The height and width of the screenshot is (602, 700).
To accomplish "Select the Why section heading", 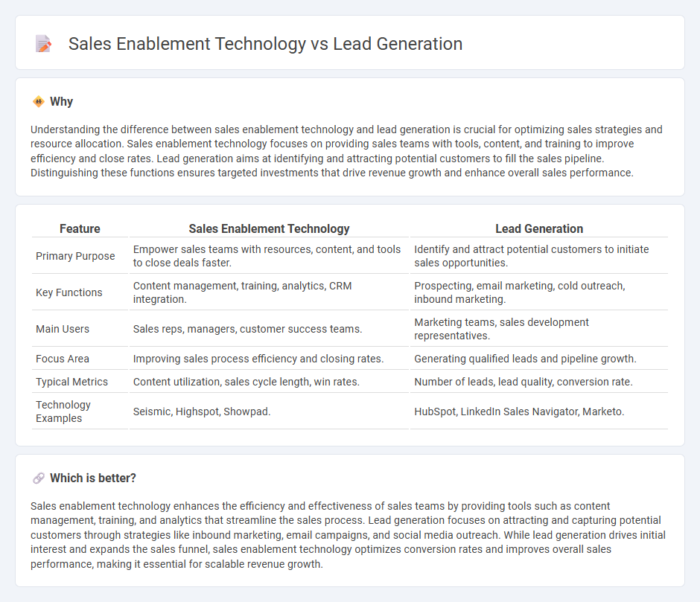I will point(62,102).
